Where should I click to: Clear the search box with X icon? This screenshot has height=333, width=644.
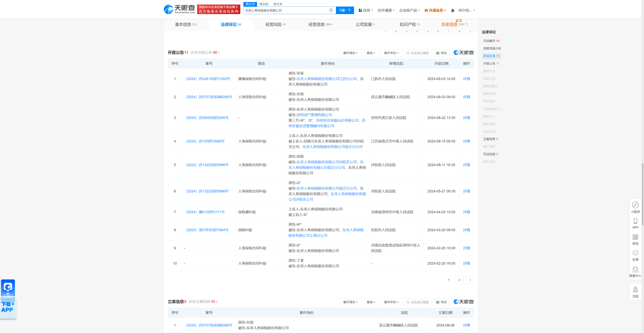coord(331,10)
